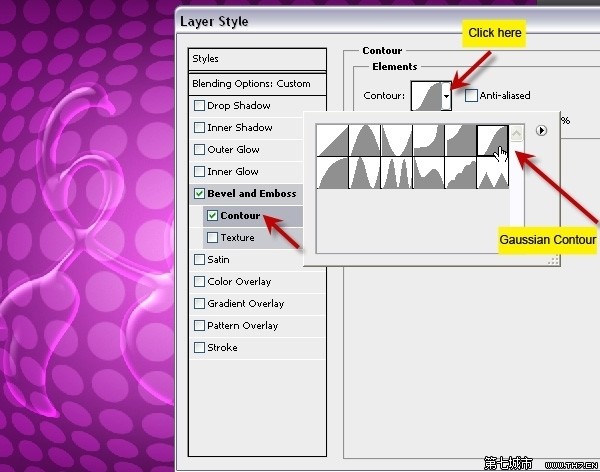Choose the Half Round contour preset
This screenshot has height=472, width=600.
(332, 173)
